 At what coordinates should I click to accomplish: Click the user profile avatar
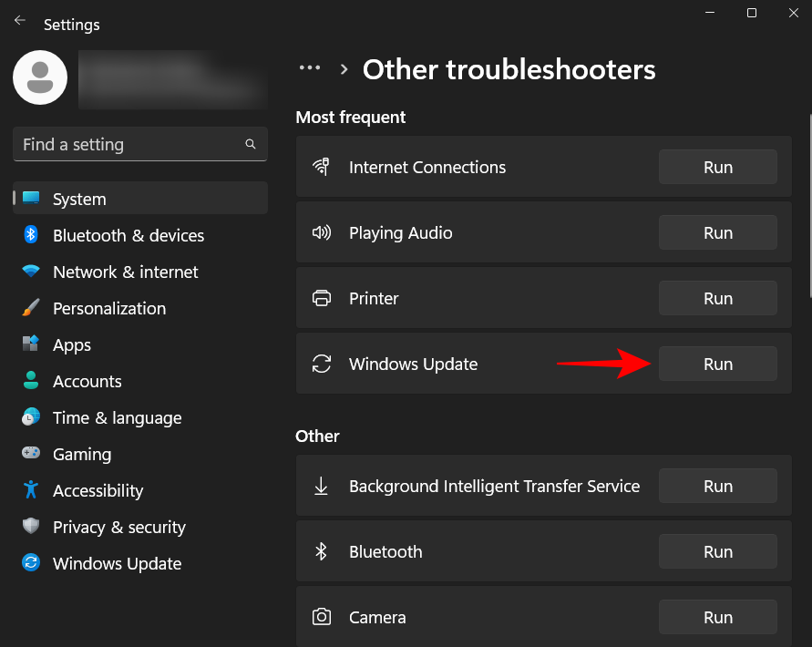coord(39,78)
